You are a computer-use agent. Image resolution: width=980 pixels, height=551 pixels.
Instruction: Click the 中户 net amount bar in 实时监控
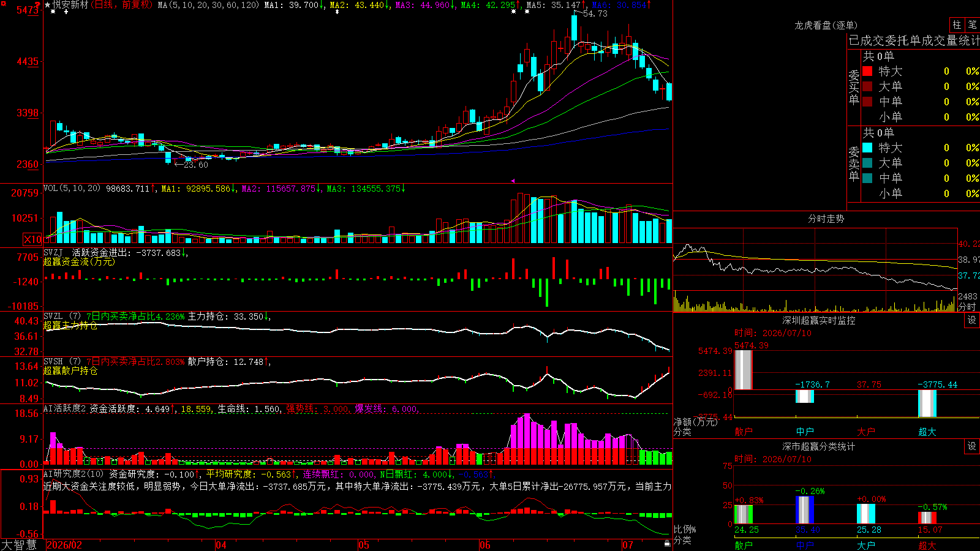pos(805,396)
